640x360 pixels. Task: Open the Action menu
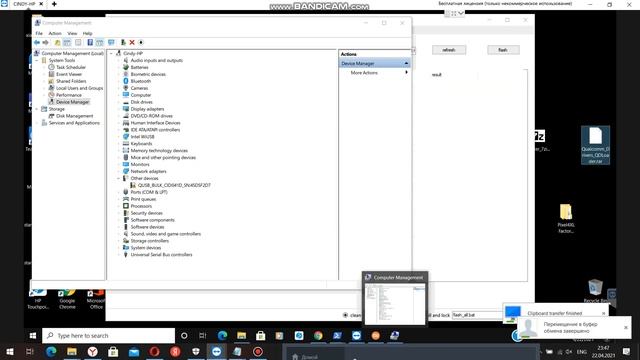55,33
